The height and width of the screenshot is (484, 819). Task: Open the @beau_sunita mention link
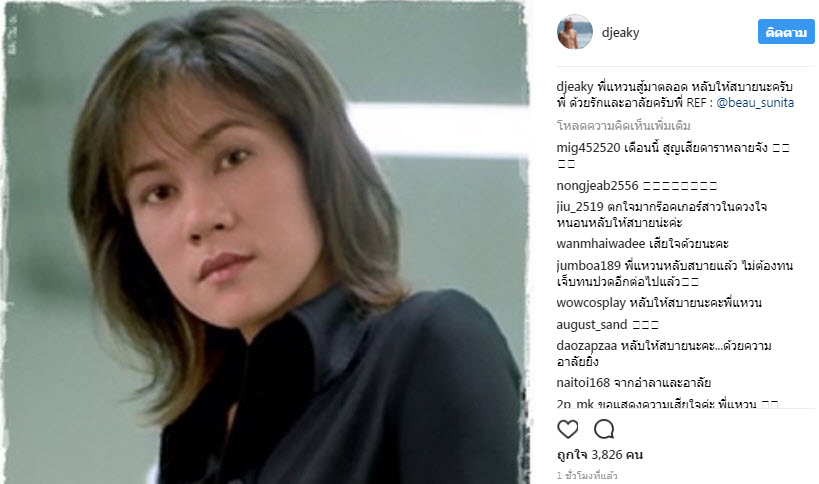pos(755,102)
